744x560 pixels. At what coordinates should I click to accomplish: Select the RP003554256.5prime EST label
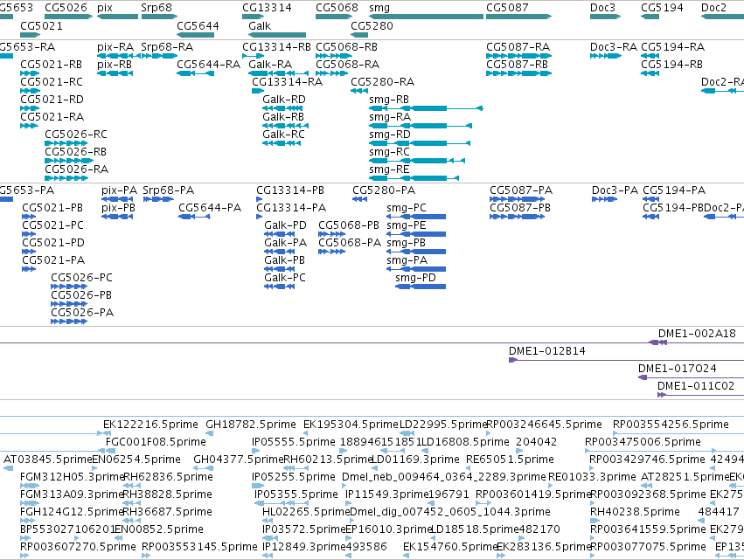[x=671, y=425]
